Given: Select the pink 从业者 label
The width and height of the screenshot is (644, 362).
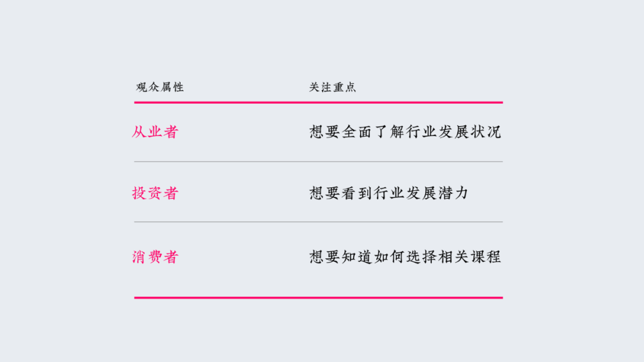Looking at the screenshot, I should point(155,132).
